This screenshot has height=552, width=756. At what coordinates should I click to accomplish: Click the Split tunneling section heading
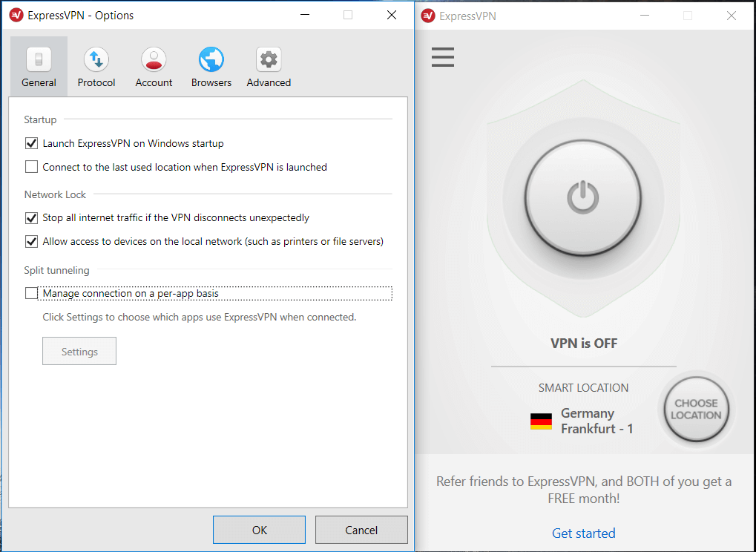(x=57, y=271)
